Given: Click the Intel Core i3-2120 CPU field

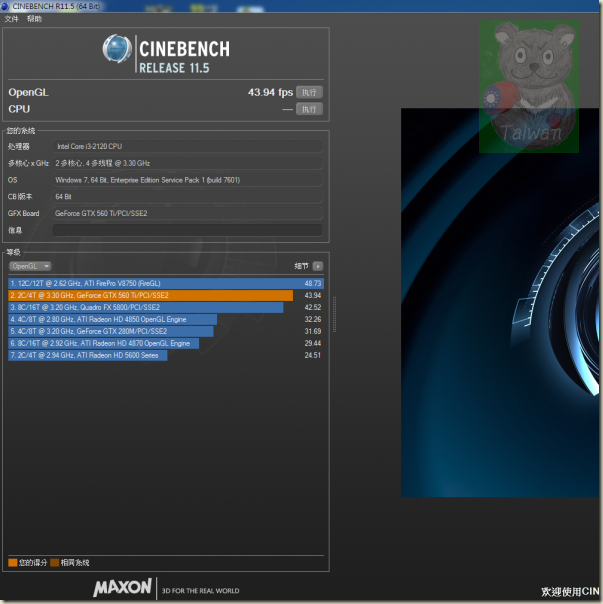Looking at the screenshot, I should [x=187, y=146].
